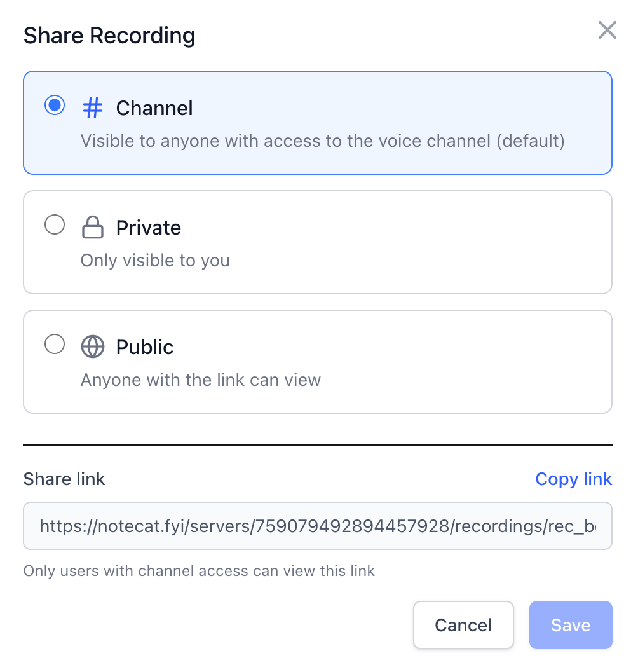Screen dimensions: 638x672
Task: Click the Share Recording dialog title
Action: coord(109,35)
